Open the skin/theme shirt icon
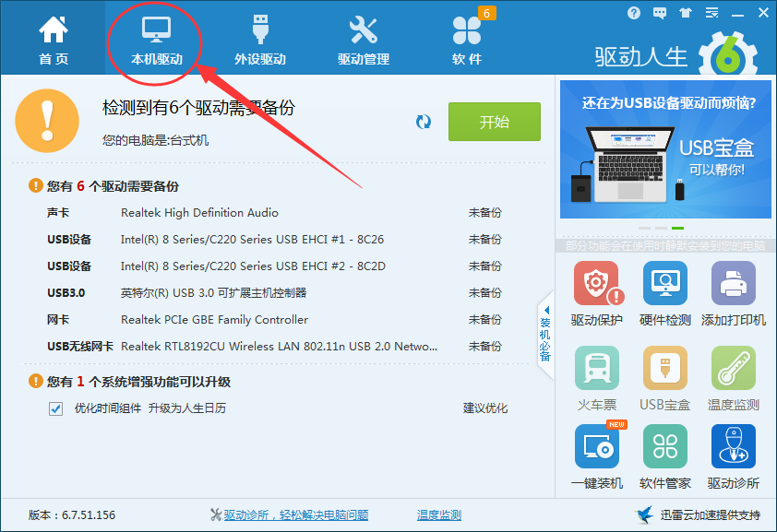Viewport: 777px width, 532px height. (686, 13)
